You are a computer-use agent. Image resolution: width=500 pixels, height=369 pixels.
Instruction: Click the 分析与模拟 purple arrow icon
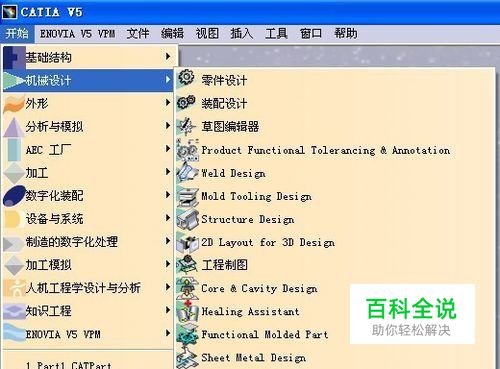[x=14, y=127]
